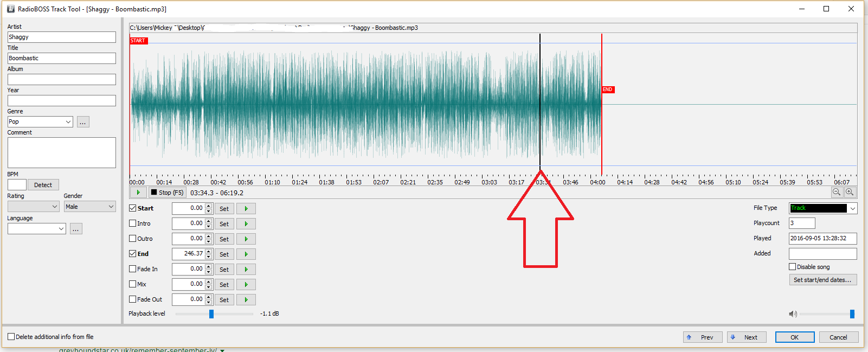Click the Title field containing Boombastic
868x352 pixels.
pyautogui.click(x=62, y=58)
